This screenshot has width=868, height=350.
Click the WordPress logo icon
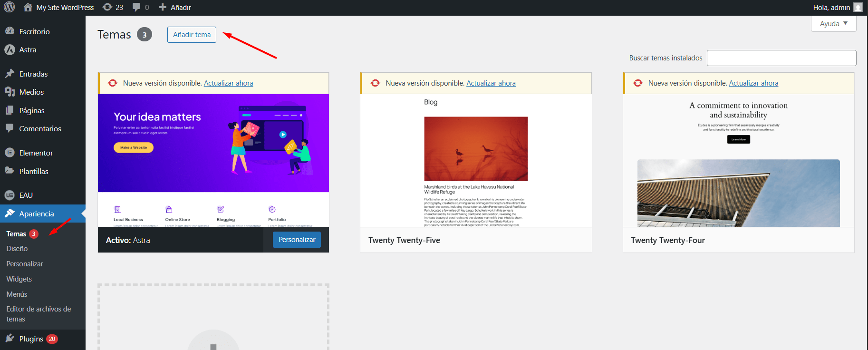(x=10, y=7)
